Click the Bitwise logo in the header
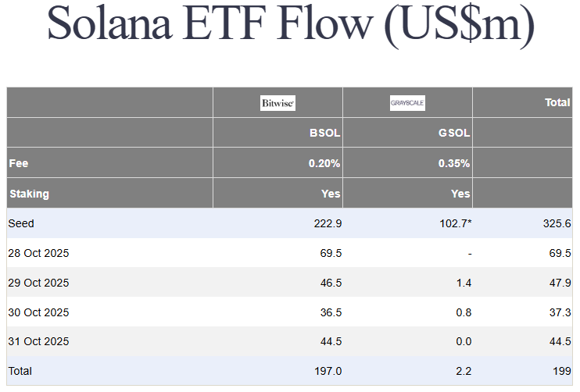 (277, 103)
